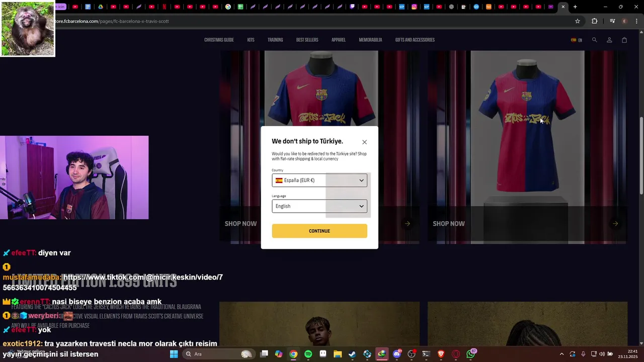Click the microphone icon in system tray
Screen dimensions: 644x362
pos(583,354)
